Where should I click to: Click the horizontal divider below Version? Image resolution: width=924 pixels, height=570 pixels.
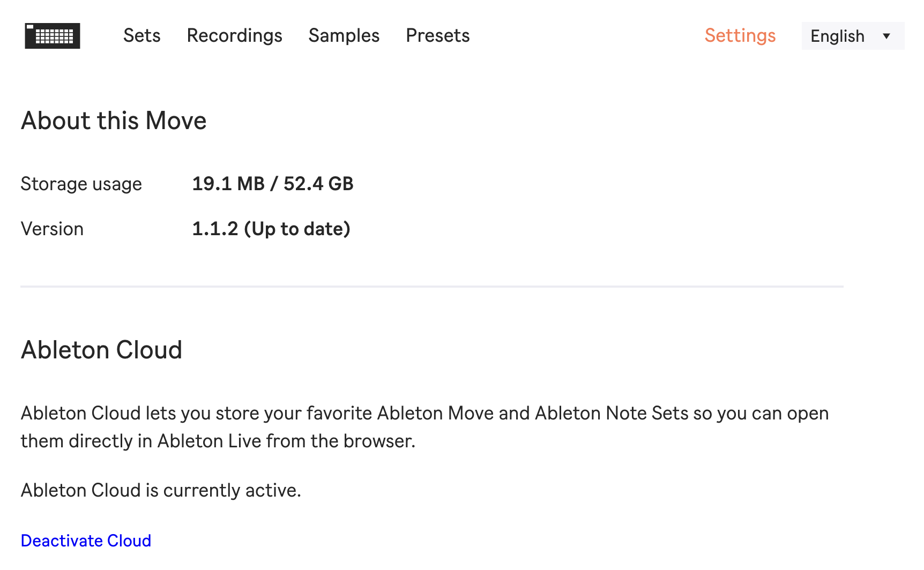432,287
